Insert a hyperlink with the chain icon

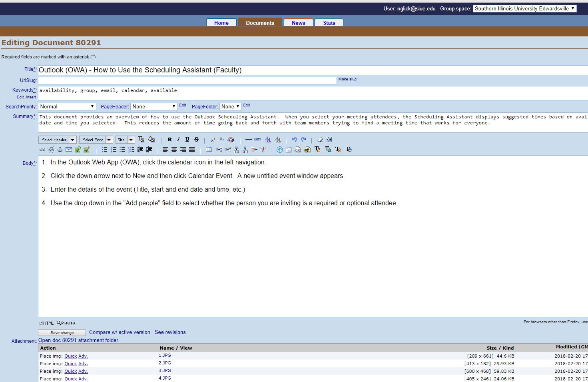42,150
